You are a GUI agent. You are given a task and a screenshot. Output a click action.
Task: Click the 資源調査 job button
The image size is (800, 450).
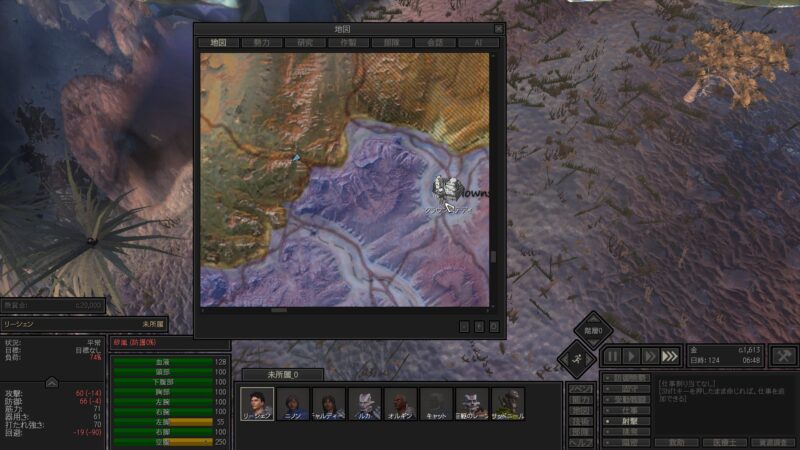pyautogui.click(x=773, y=443)
